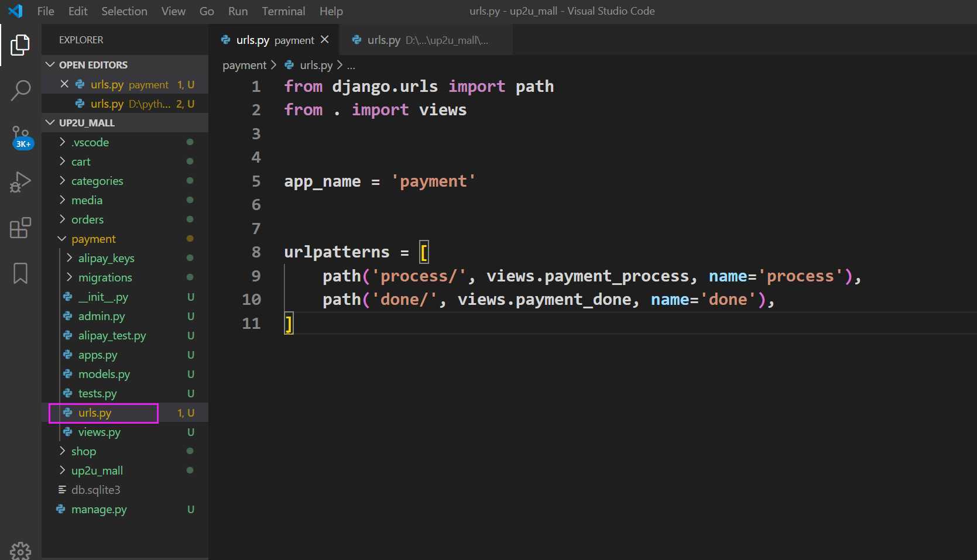The height and width of the screenshot is (560, 977).
Task: Open the Extensions view icon
Action: (x=20, y=228)
